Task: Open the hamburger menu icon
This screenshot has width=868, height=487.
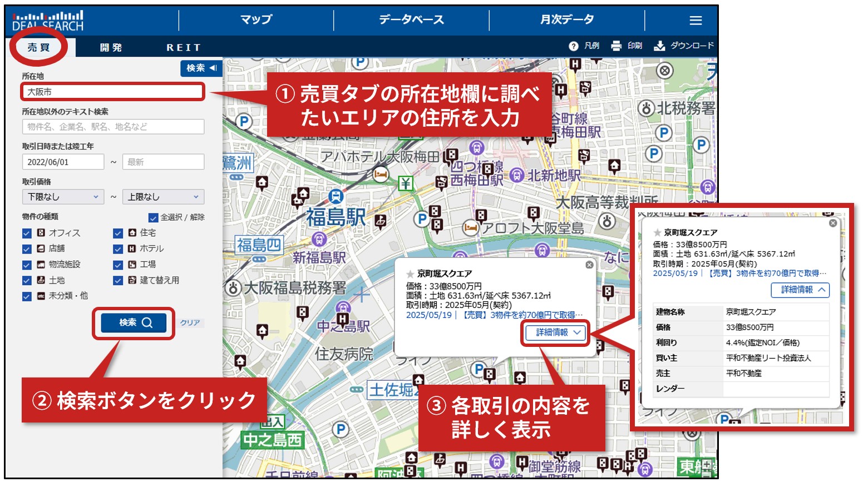Action: tap(696, 21)
